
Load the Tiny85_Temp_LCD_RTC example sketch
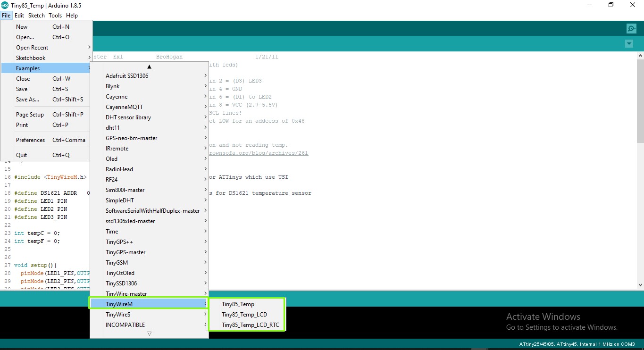click(247, 325)
